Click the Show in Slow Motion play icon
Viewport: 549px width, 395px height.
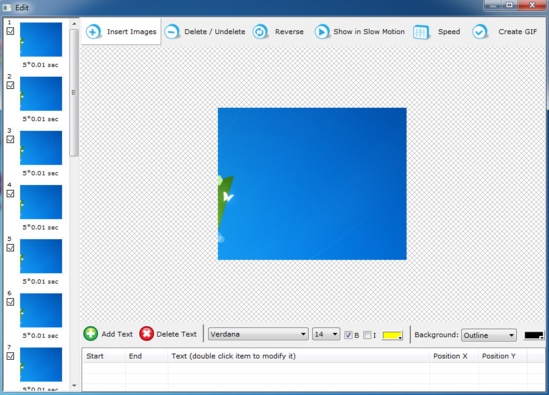coord(321,32)
